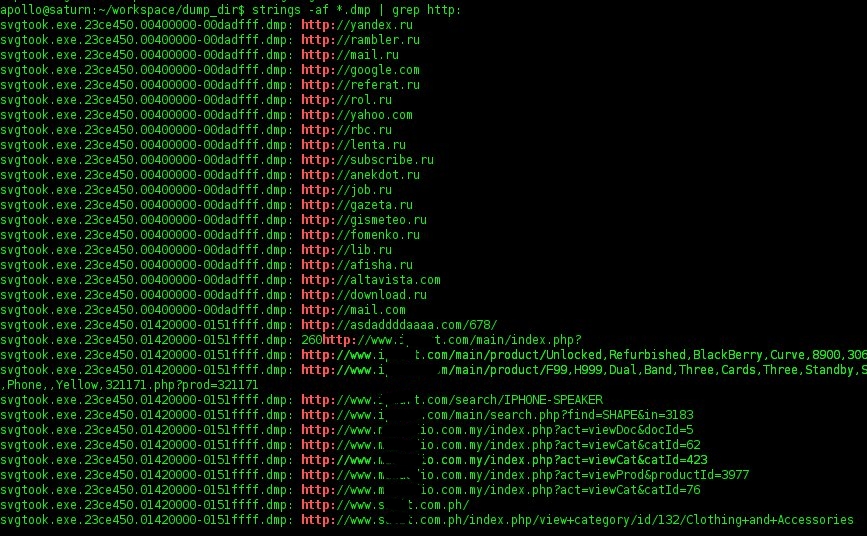Click the http://yandex.ru URL
Image resolution: width=867 pixels, height=536 pixels.
point(357,25)
